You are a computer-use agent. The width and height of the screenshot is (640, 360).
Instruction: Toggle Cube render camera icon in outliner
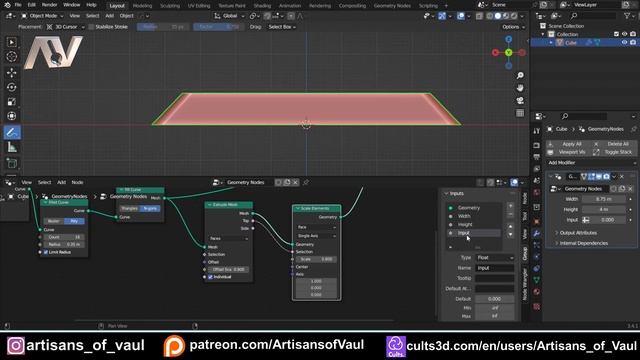[633, 42]
